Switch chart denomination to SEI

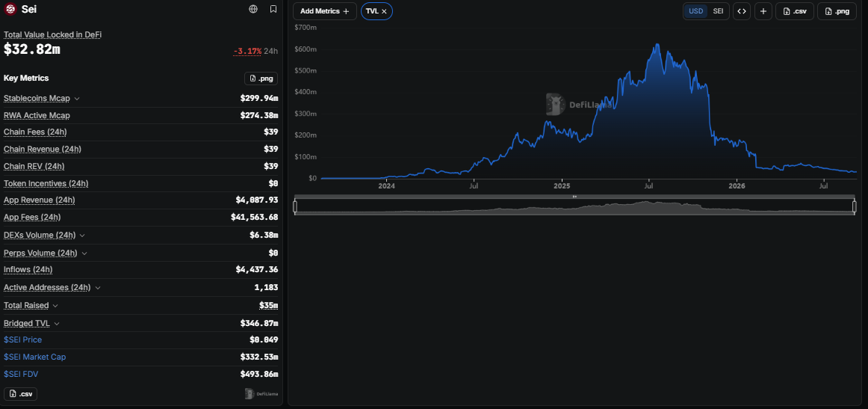click(x=718, y=11)
